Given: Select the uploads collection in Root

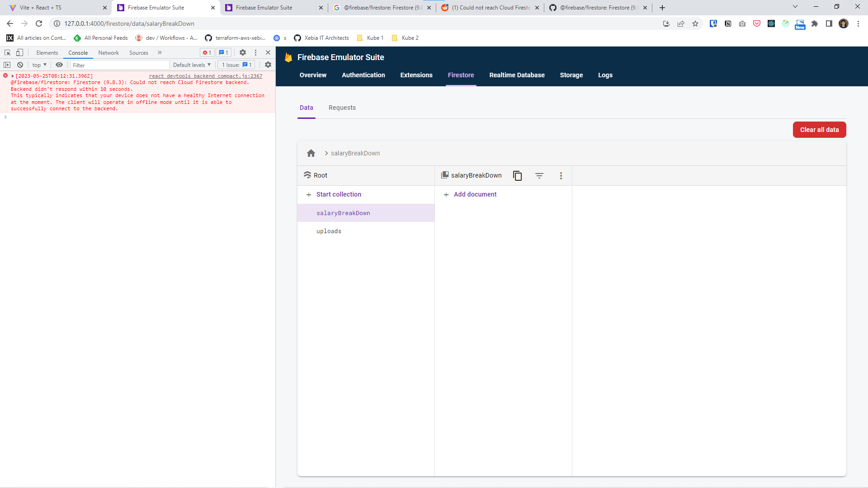Looking at the screenshot, I should (329, 231).
